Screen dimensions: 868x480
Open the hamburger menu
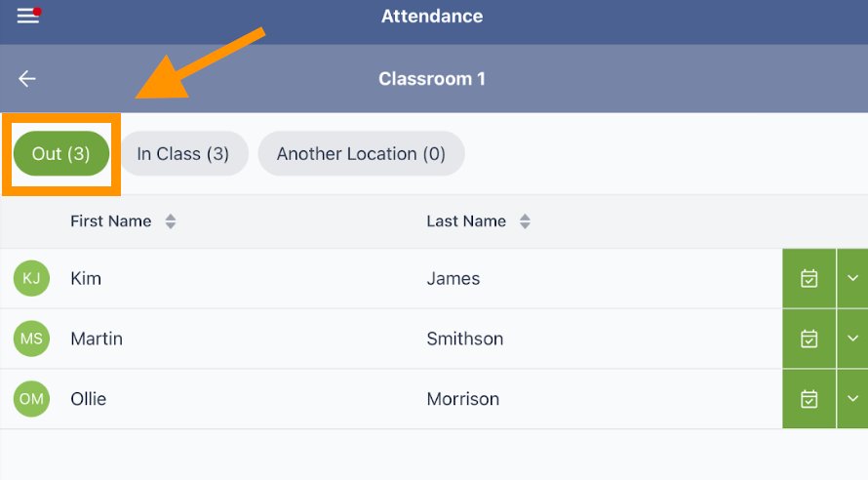[x=27, y=17]
